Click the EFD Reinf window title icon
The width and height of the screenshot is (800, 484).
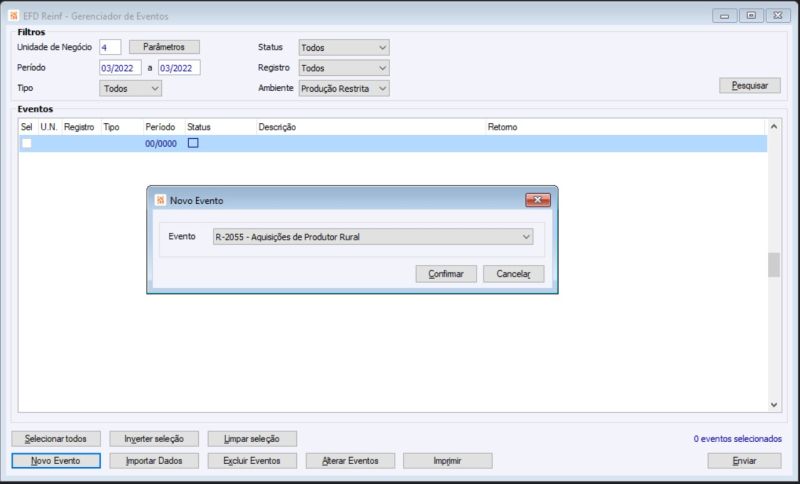point(14,16)
